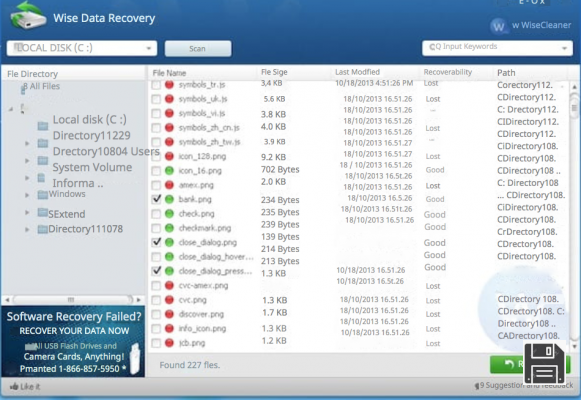581x400 pixels.
Task: Click the directory panel horizontal scrollbar
Action: [x=73, y=299]
